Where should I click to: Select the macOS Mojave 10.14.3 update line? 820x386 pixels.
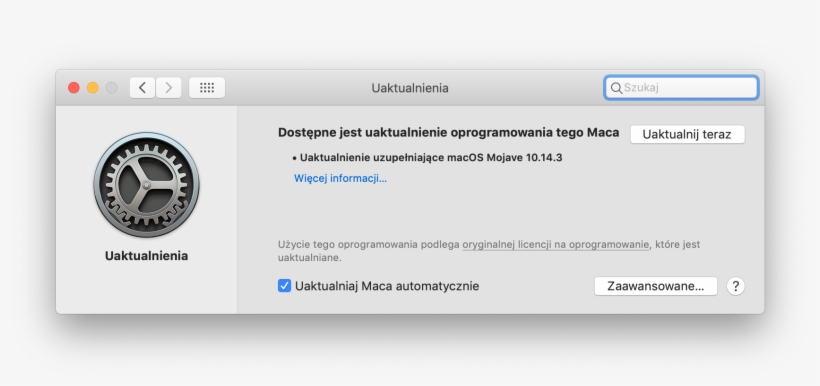pos(427,157)
